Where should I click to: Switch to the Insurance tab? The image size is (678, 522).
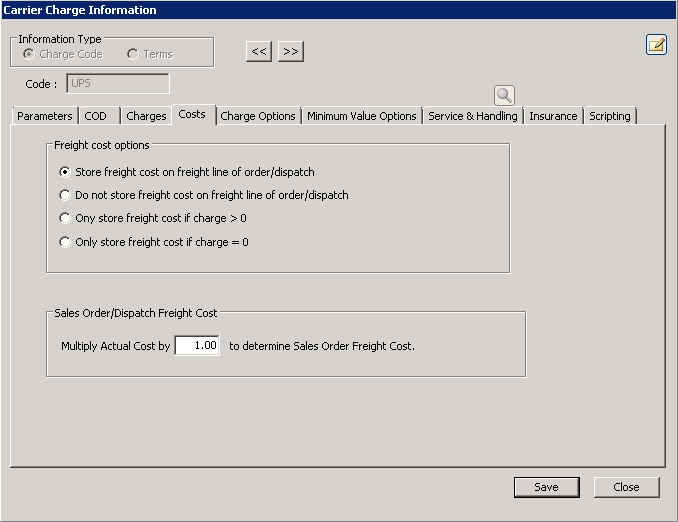pyautogui.click(x=553, y=116)
